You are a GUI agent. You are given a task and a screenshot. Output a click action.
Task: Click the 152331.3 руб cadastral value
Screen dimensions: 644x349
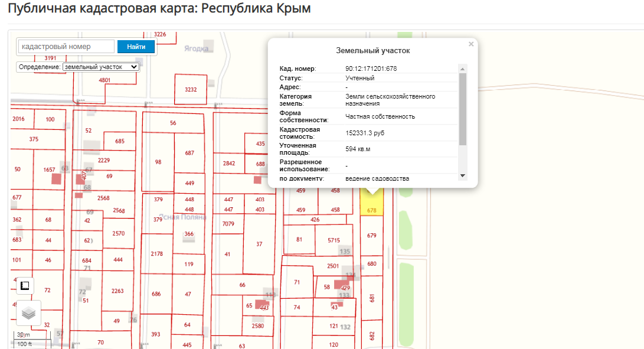365,133
